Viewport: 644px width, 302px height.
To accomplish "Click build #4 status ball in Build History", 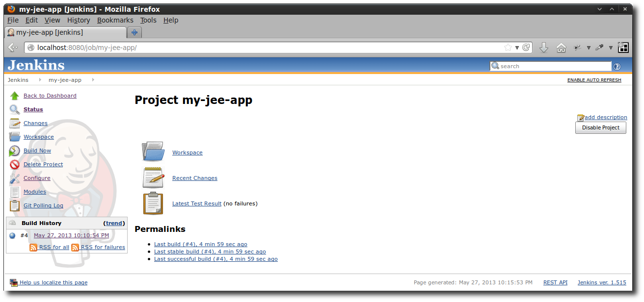I will click(x=11, y=235).
